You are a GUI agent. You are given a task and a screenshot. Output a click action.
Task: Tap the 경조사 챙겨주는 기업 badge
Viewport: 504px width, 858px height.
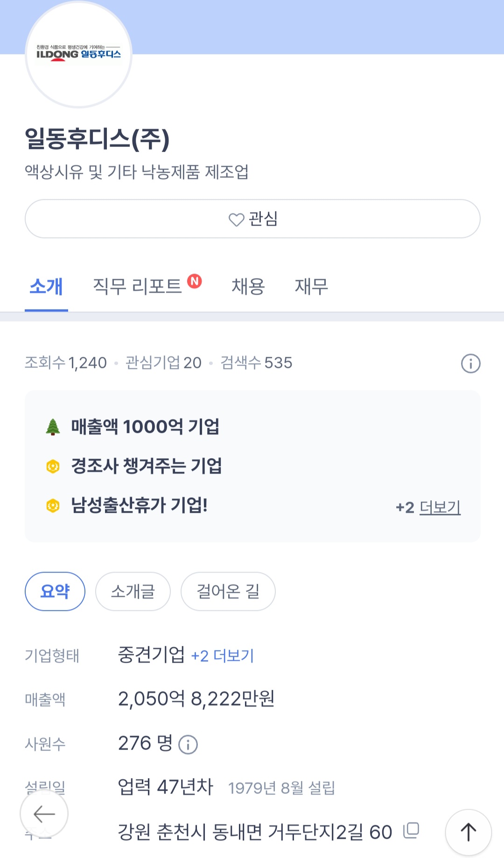click(146, 466)
